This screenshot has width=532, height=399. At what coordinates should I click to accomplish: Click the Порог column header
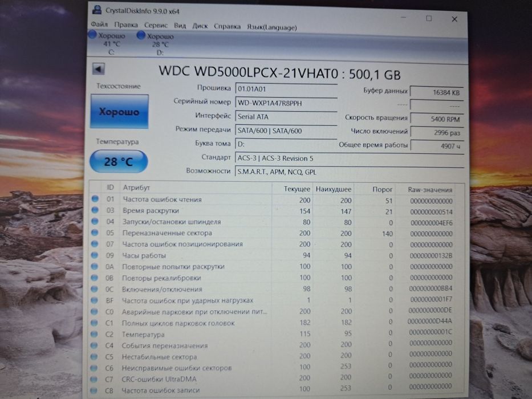[x=382, y=189]
